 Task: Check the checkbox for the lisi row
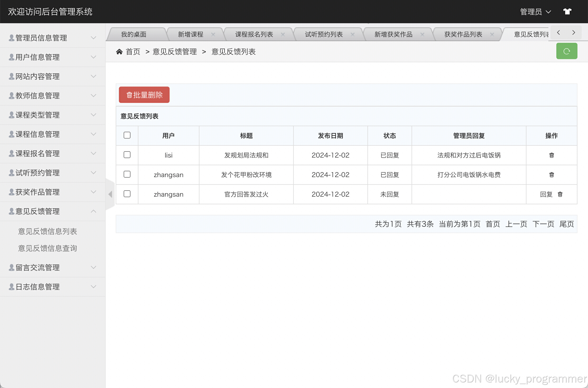tap(127, 155)
